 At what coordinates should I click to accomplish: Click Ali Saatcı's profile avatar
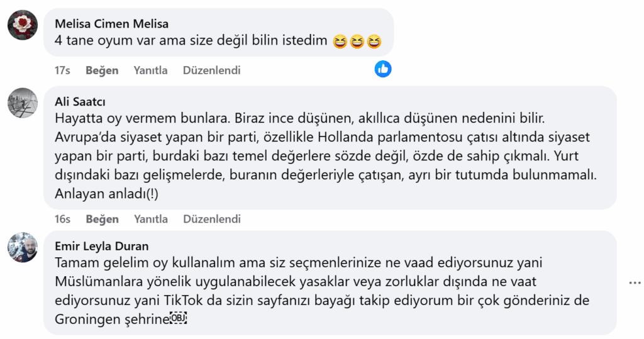[23, 103]
